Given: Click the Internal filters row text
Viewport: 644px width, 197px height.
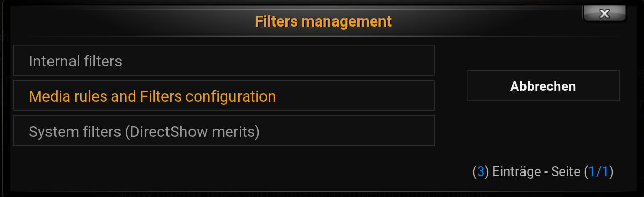Looking at the screenshot, I should tap(75, 61).
